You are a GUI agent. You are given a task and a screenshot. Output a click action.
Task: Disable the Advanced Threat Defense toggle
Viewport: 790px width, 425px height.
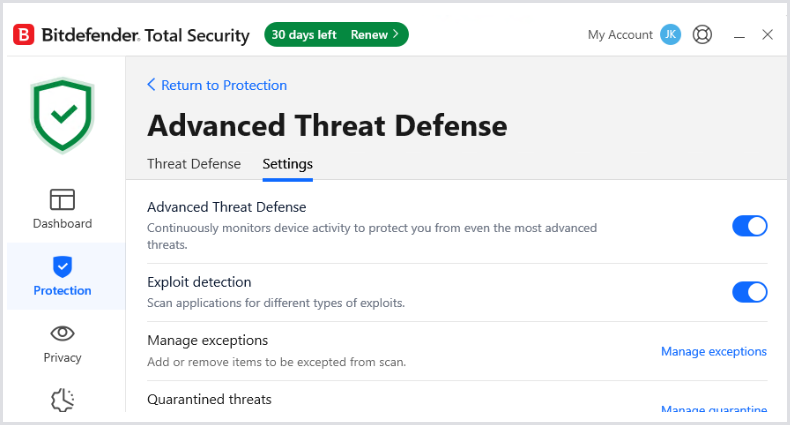tap(749, 226)
